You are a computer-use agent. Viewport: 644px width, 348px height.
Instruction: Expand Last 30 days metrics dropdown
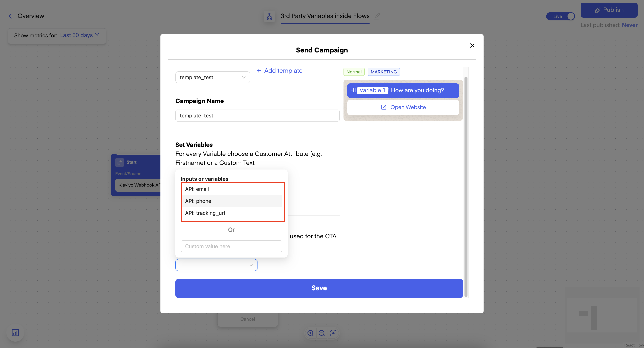click(79, 35)
